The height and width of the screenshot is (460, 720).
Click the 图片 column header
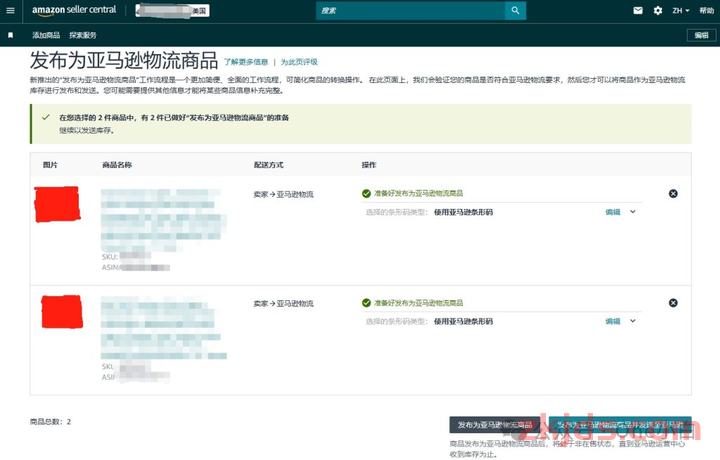(50, 165)
